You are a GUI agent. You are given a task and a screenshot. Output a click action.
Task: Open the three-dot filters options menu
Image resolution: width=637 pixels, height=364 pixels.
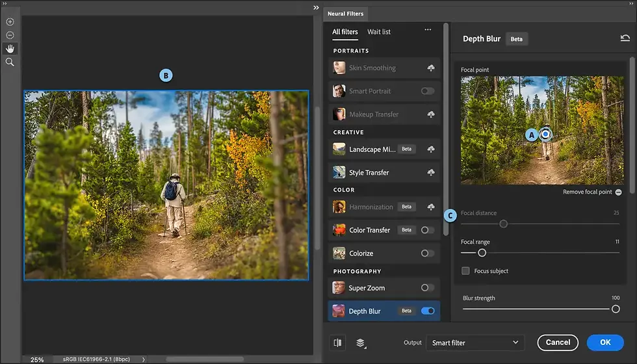click(x=428, y=30)
